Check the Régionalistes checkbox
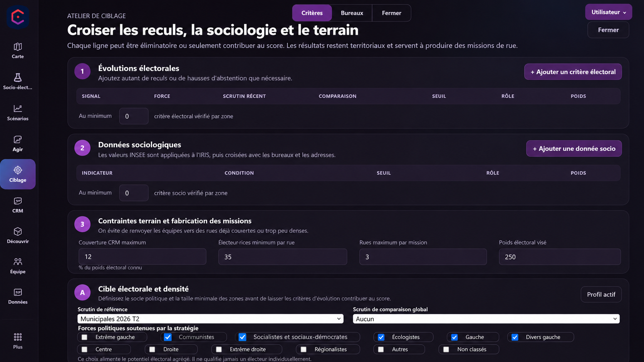Screen dimensions: 644x362 304,350
